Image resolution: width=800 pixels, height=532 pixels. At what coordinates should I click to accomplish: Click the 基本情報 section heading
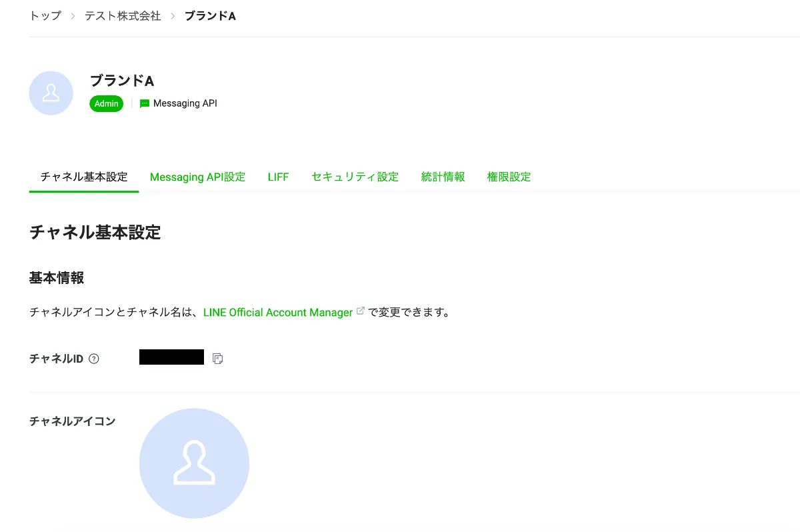57,277
